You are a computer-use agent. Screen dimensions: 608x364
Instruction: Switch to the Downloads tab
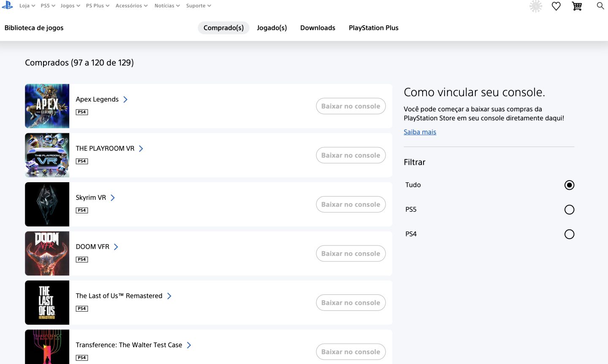point(318,28)
